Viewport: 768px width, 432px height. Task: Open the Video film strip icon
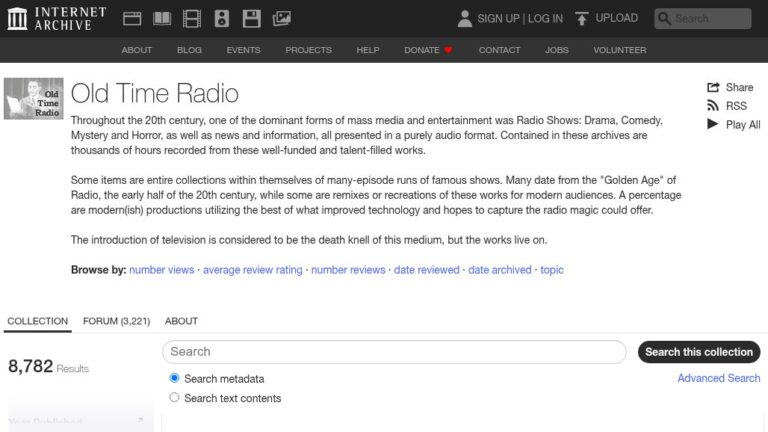point(192,18)
